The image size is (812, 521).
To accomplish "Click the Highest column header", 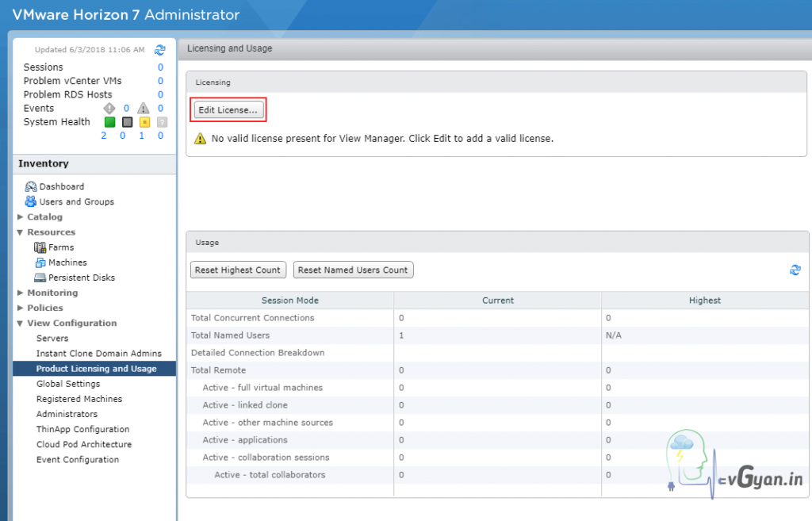I will tap(705, 300).
